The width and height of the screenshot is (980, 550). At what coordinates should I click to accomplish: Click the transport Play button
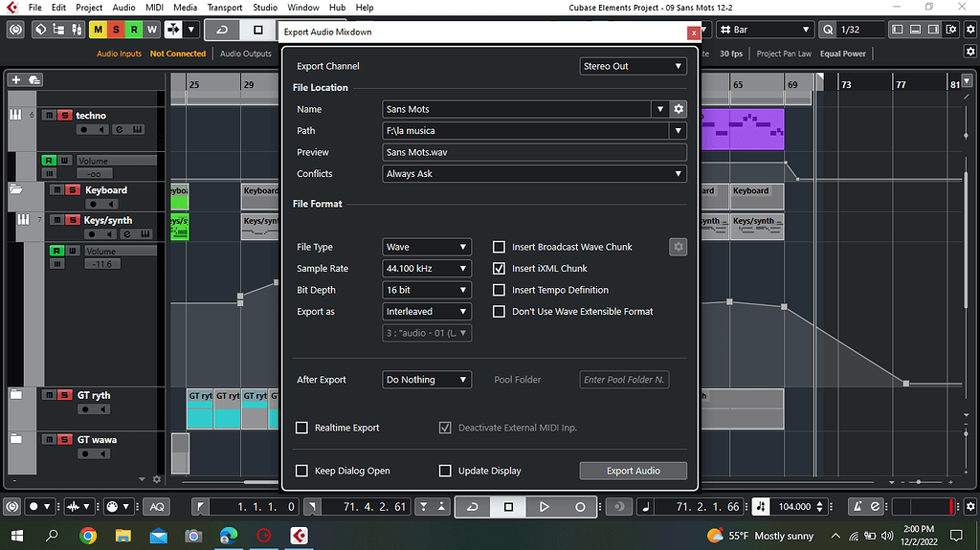pos(544,507)
